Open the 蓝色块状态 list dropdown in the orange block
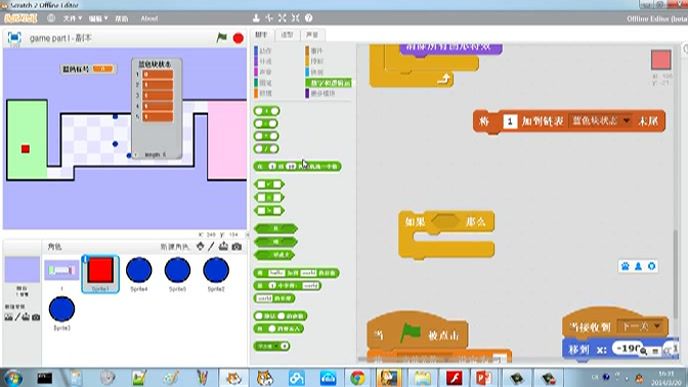Image resolution: width=688 pixels, height=387 pixels. pyautogui.click(x=627, y=121)
